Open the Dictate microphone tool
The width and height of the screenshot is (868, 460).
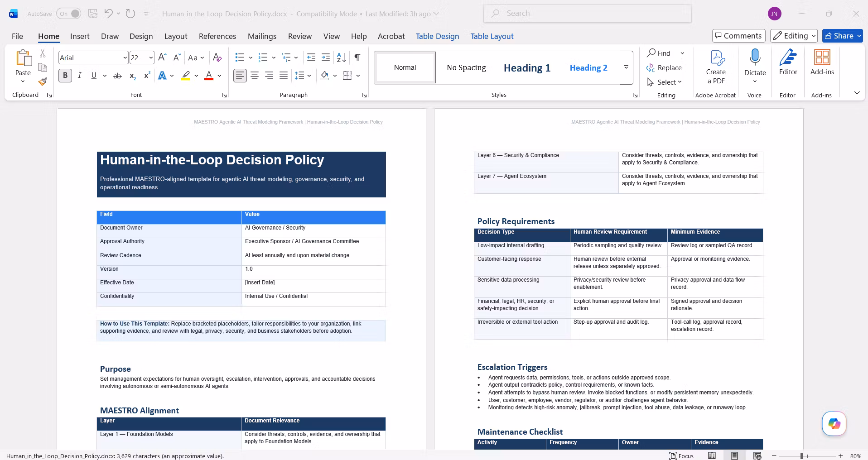tap(755, 66)
